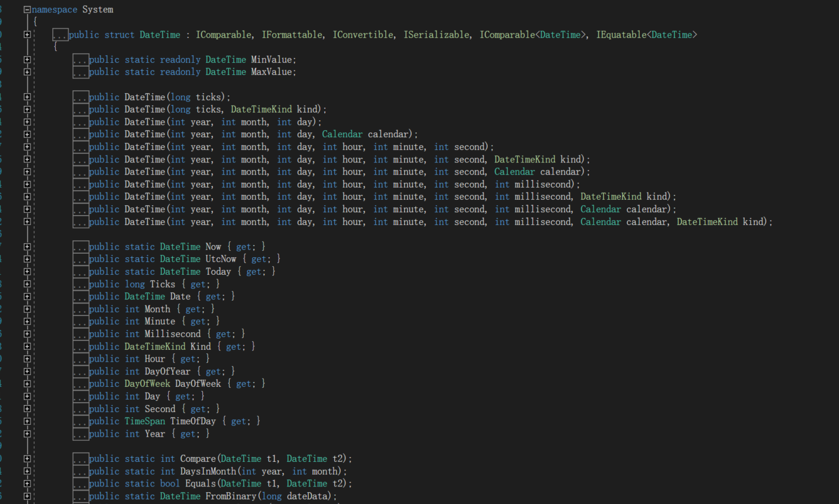Click the Millisecond property name
Screen dimensions: 839x504
[x=172, y=334]
